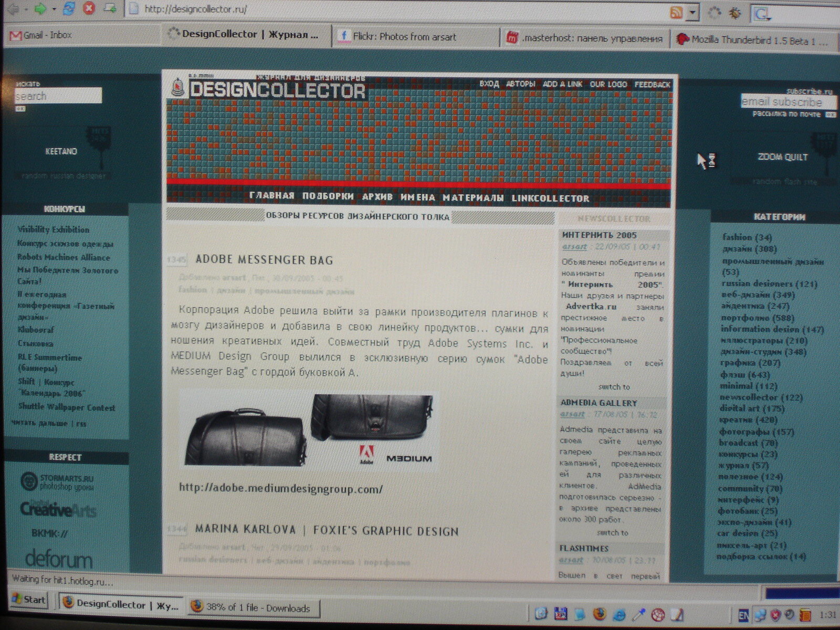Click the Adobe messenger bags image
The height and width of the screenshot is (630, 840).
(310, 430)
